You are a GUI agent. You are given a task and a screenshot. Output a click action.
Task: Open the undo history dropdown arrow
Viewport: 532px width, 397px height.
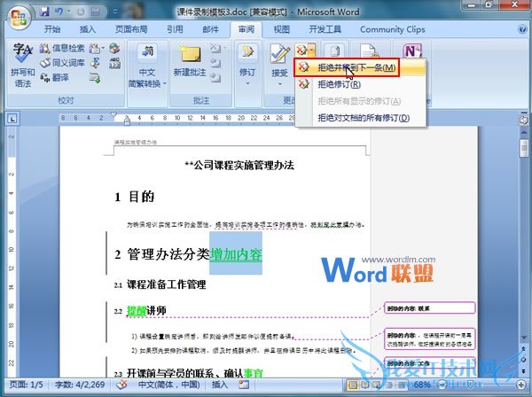(x=69, y=12)
